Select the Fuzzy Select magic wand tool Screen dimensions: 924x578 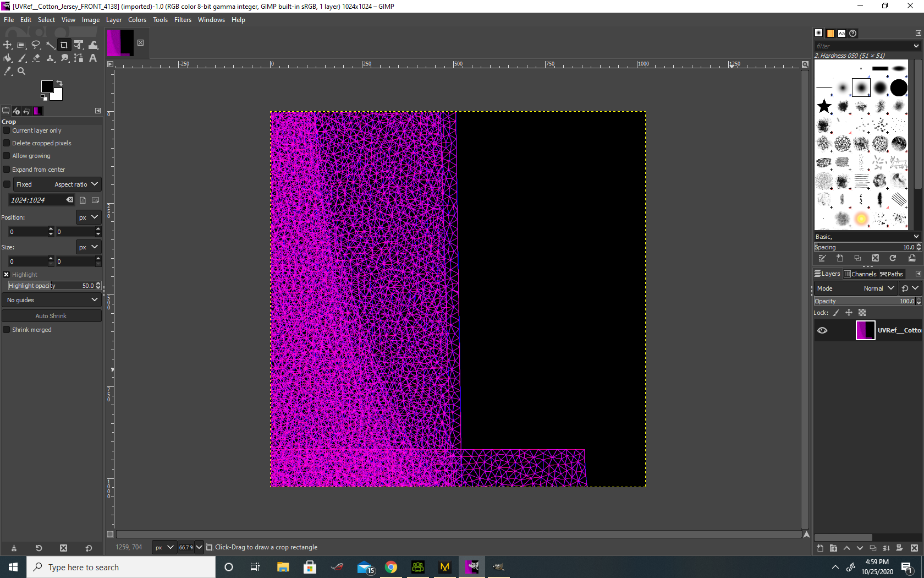[50, 45]
